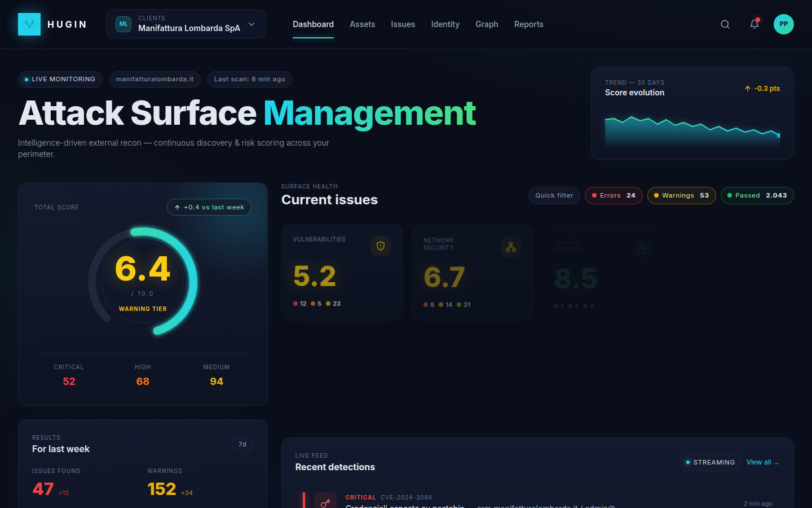Image resolution: width=812 pixels, height=508 pixels.
Task: Click the Quick filter button
Action: 554,195
